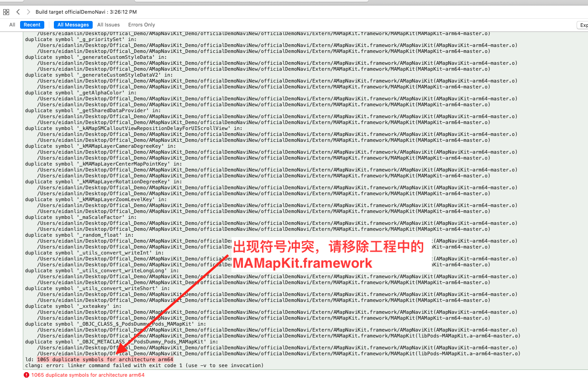Switch to All Messages view
Screen dimensions: 588x379
click(73, 25)
